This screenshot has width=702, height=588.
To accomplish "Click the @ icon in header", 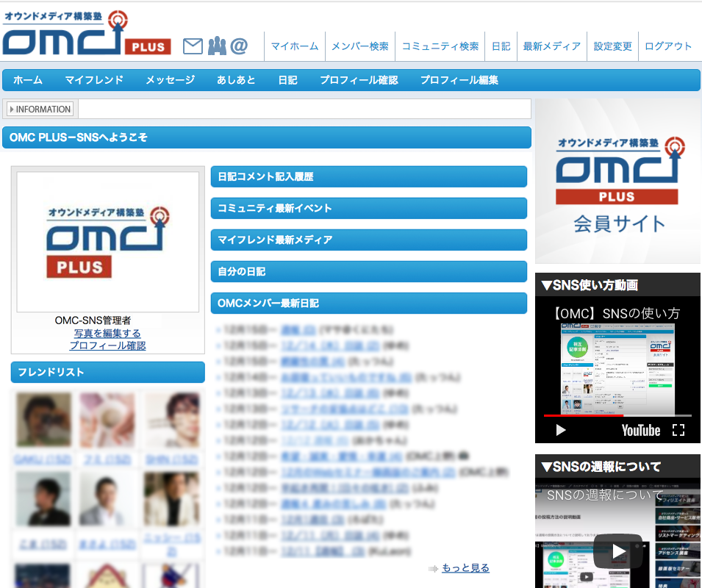I will point(239,46).
